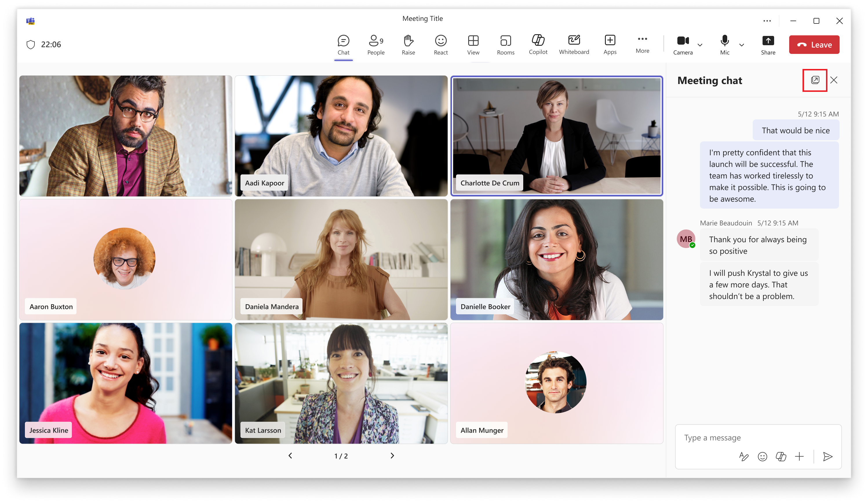Expand the Mic options dropdown arrow
868x503 pixels.
(742, 45)
